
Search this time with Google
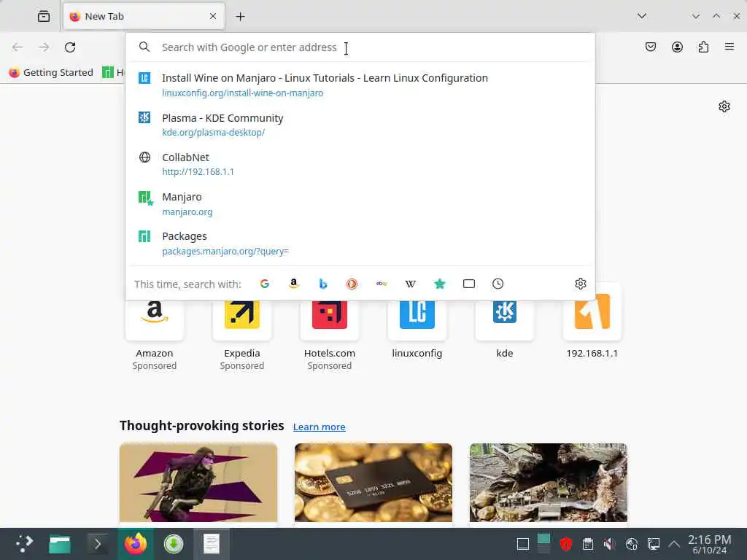tap(265, 284)
